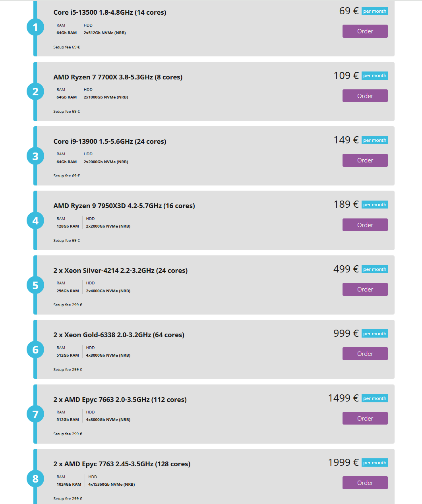The height and width of the screenshot is (504, 422).
Task: Click the number 8 circle badge
Action: (35, 479)
